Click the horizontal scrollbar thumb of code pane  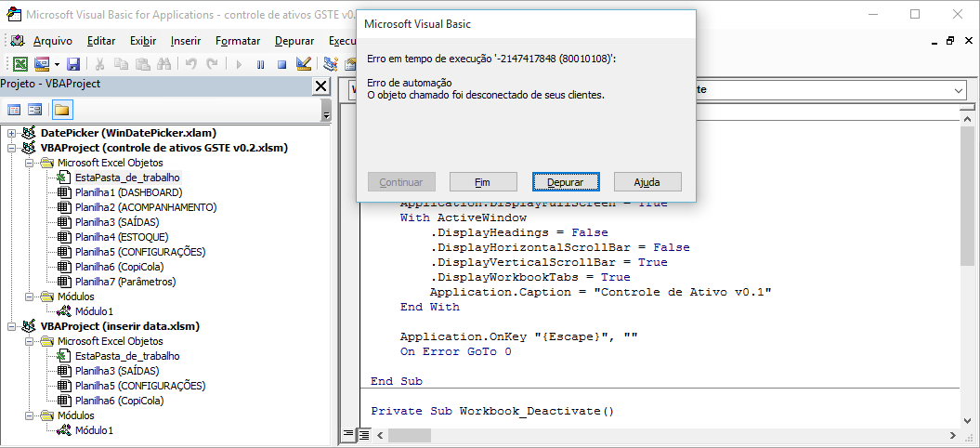412,435
